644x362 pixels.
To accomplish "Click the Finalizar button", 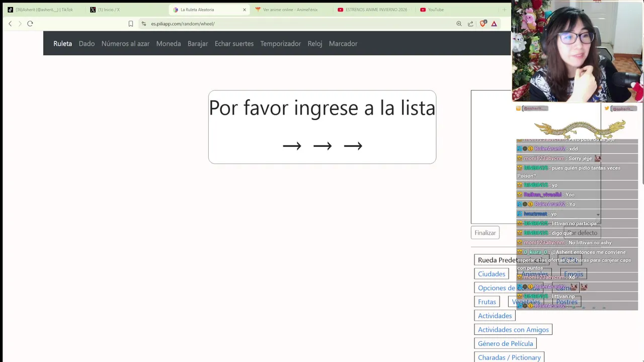I will pyautogui.click(x=486, y=233).
